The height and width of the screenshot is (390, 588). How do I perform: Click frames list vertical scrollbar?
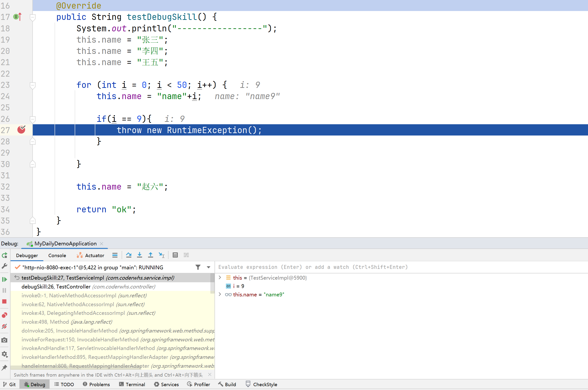(x=212, y=283)
